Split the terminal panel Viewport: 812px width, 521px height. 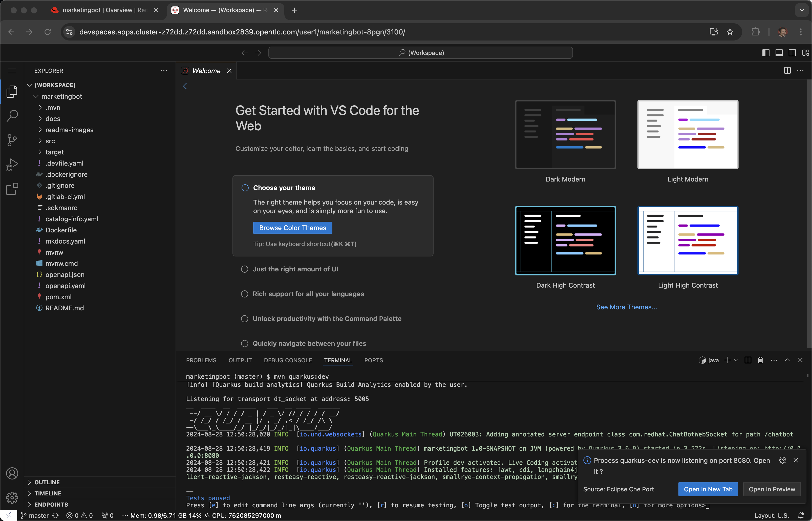pos(748,360)
